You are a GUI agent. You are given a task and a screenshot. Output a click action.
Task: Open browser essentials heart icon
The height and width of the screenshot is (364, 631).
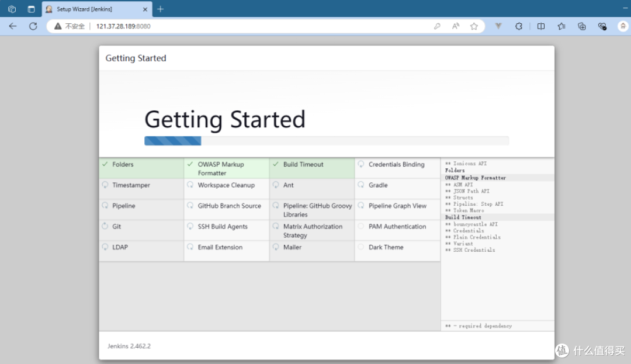tap(602, 26)
